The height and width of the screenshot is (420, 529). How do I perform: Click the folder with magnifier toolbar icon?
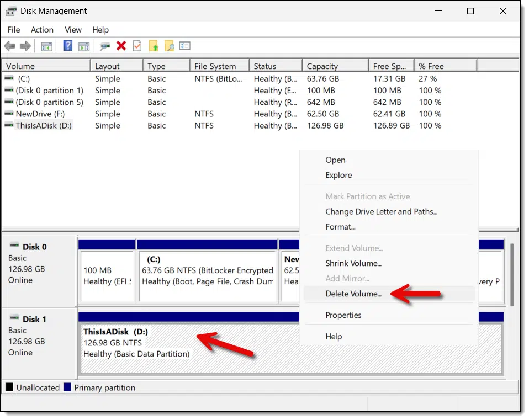(x=170, y=45)
